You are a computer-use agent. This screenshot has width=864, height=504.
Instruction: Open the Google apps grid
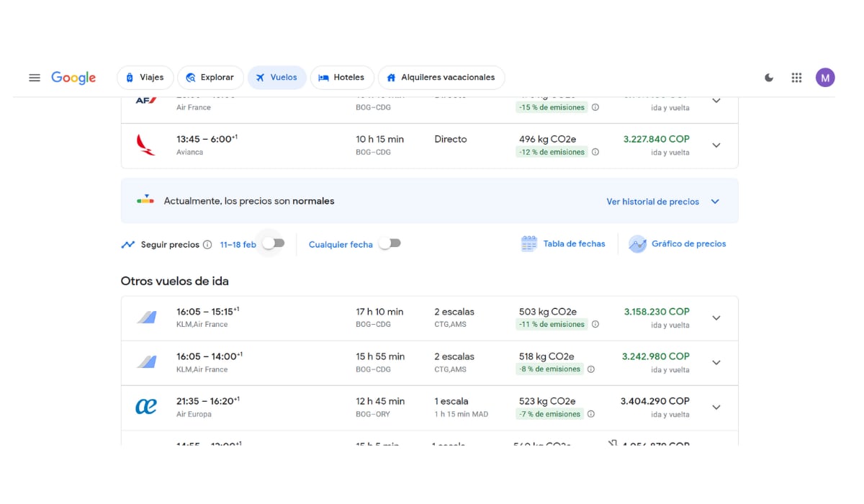[796, 78]
